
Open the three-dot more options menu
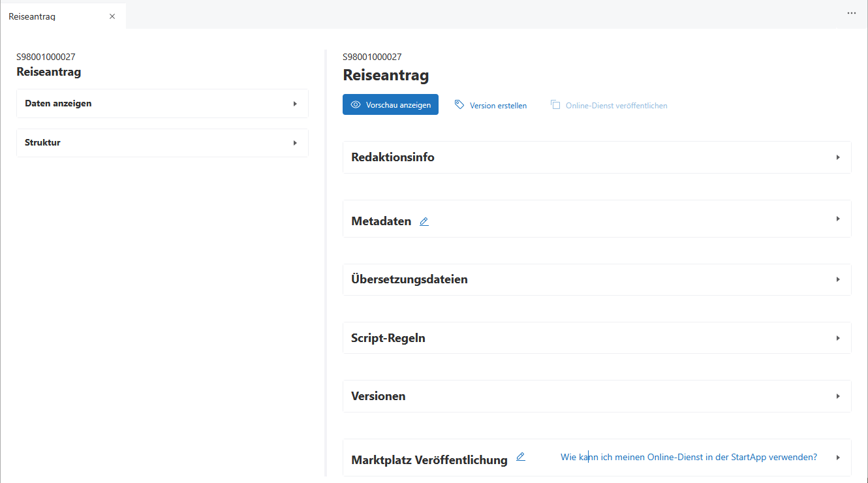point(851,13)
